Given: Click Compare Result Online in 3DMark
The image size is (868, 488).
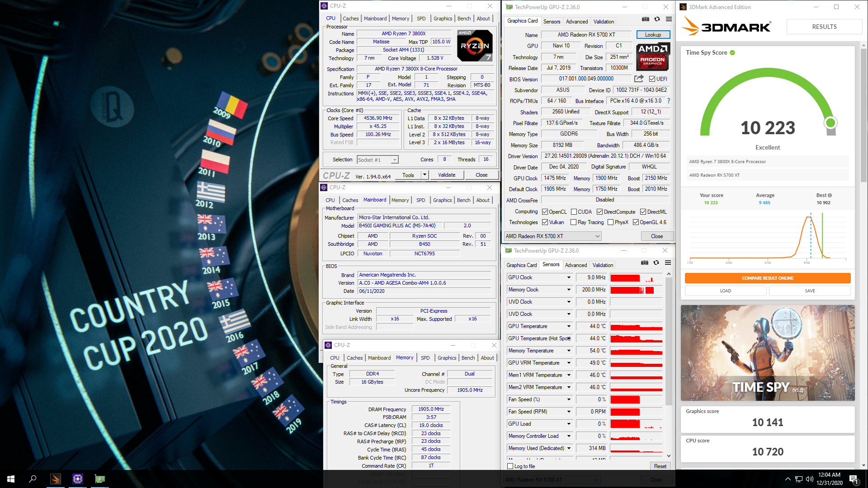Looking at the screenshot, I should [768, 278].
